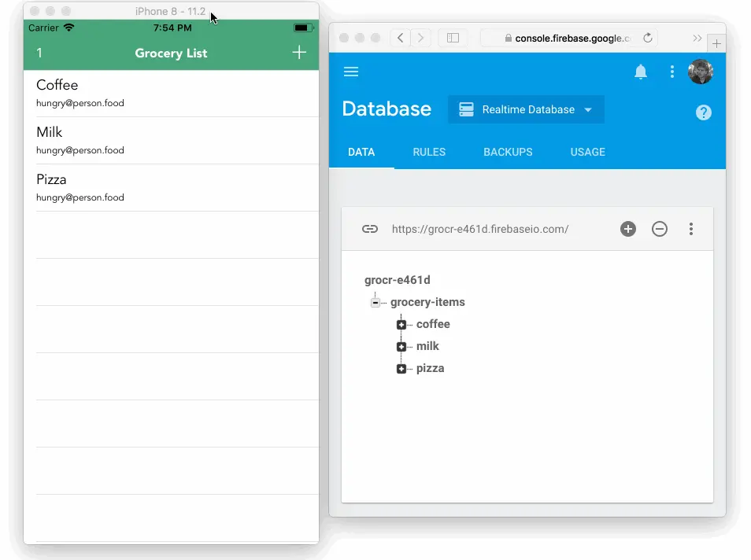
Task: Toggle the Safari sidebar button
Action: click(453, 38)
